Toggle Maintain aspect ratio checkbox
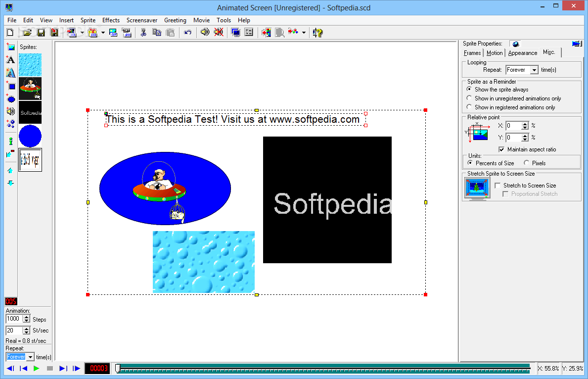 pos(501,149)
